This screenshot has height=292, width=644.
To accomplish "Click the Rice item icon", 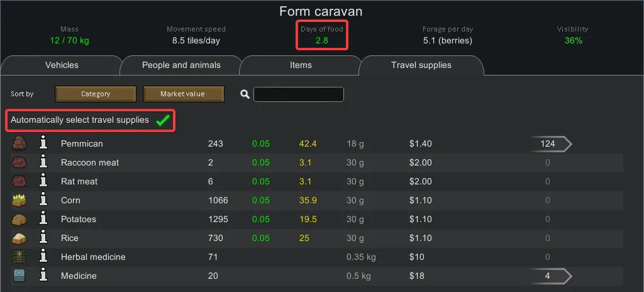I will (19, 238).
